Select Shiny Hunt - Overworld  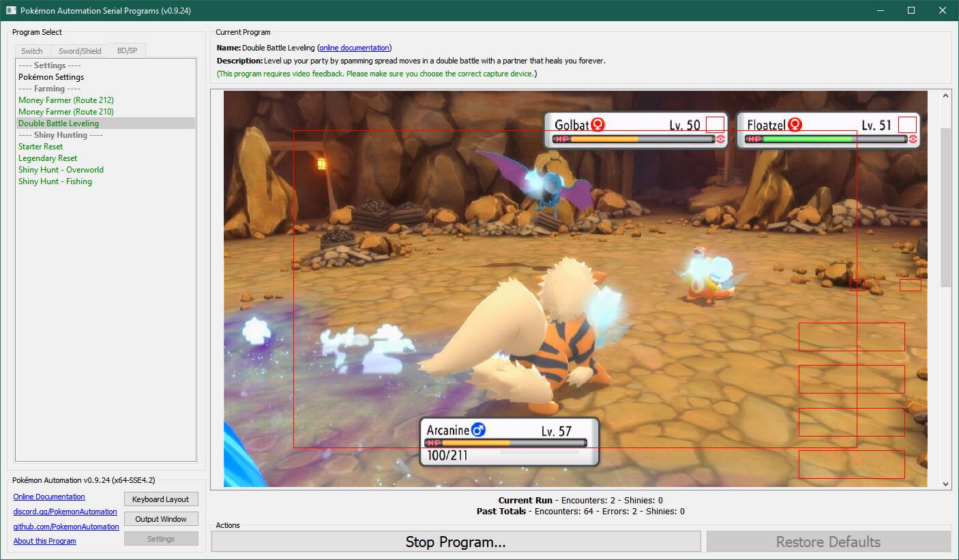(x=61, y=170)
